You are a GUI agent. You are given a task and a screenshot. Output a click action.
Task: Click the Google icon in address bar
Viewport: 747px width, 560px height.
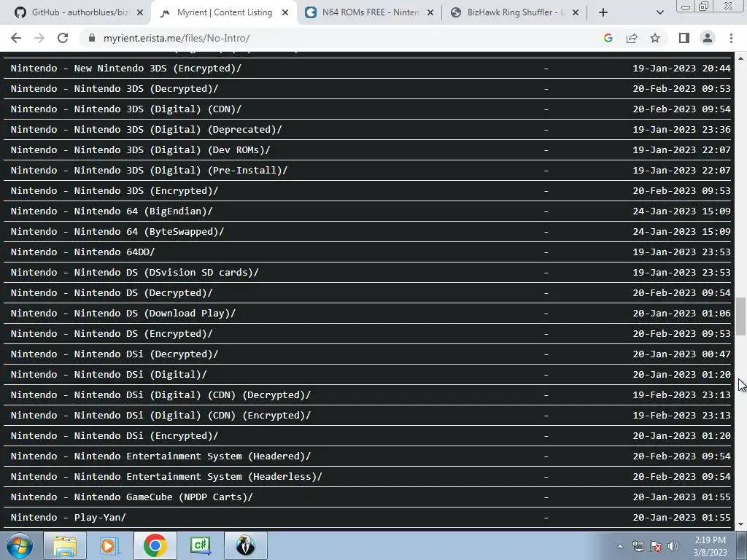tap(608, 38)
